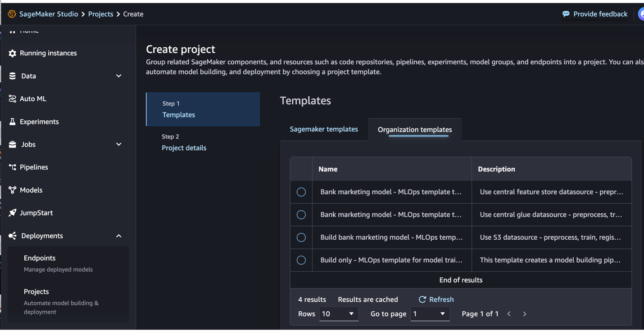Expand the Data section chevron
The image size is (644, 331).
[119, 76]
